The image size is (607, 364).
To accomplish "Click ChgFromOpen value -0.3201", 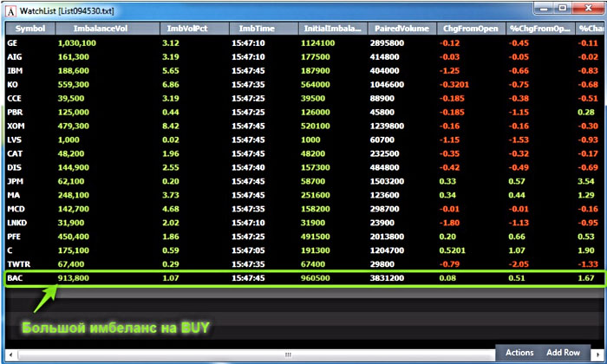I will 454,85.
